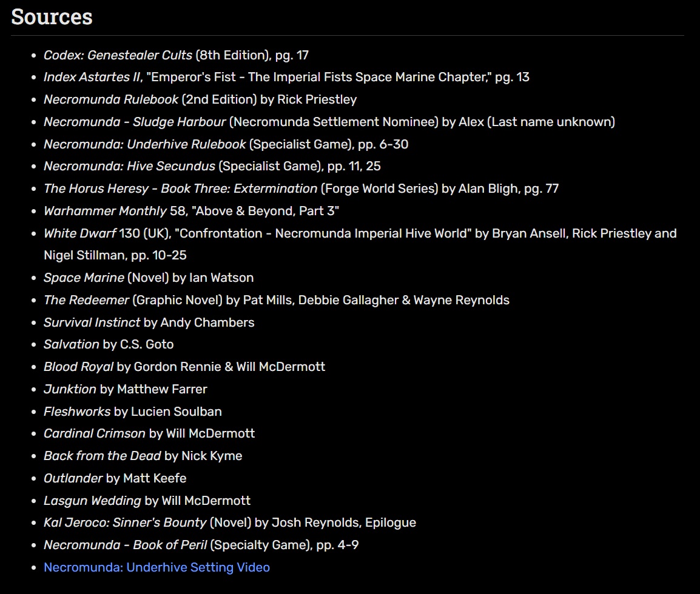
Task: Click the Necromunda - Sludge Harbour entry
Action: [x=329, y=122]
